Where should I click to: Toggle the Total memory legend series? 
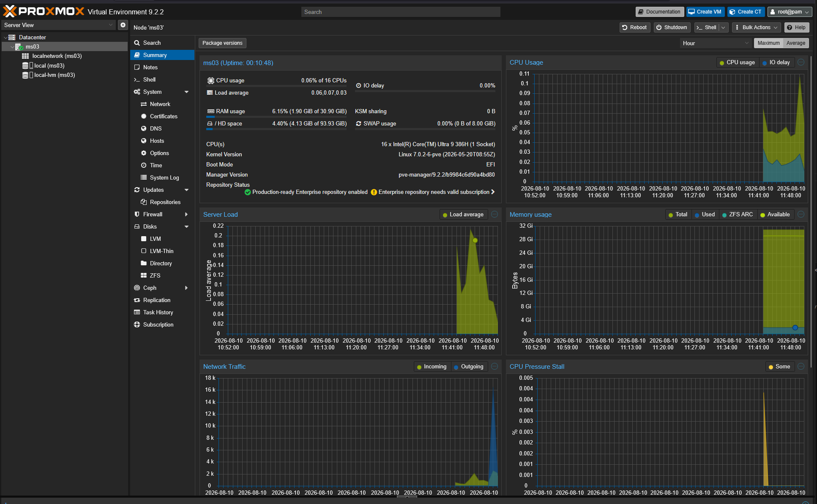tap(678, 215)
